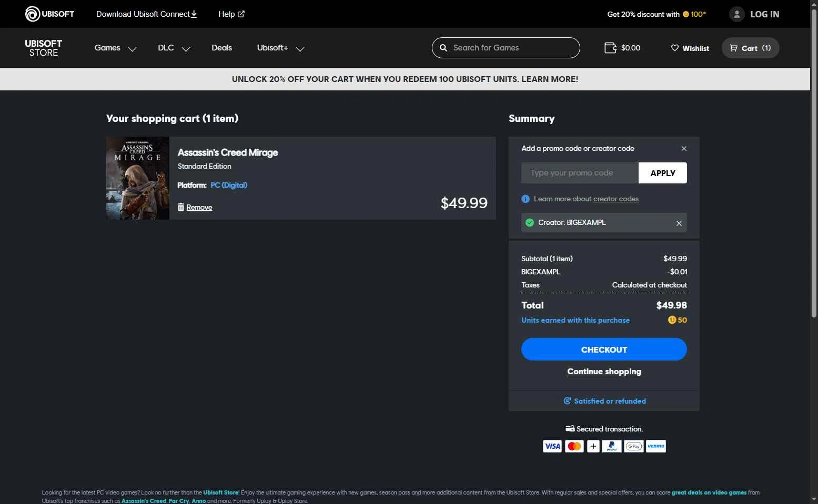Close the promo code section

tap(684, 149)
